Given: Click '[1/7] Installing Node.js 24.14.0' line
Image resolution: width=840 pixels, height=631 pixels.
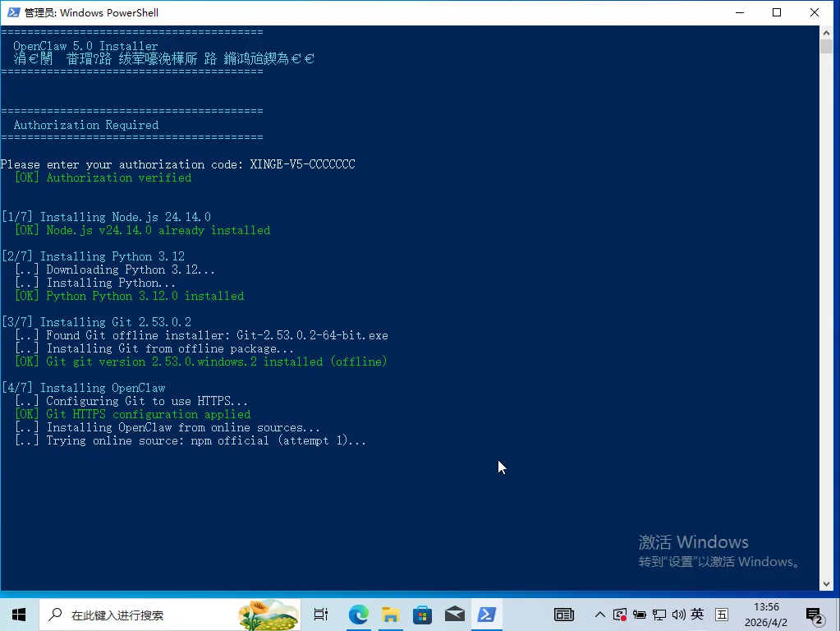Looking at the screenshot, I should pos(106,217).
